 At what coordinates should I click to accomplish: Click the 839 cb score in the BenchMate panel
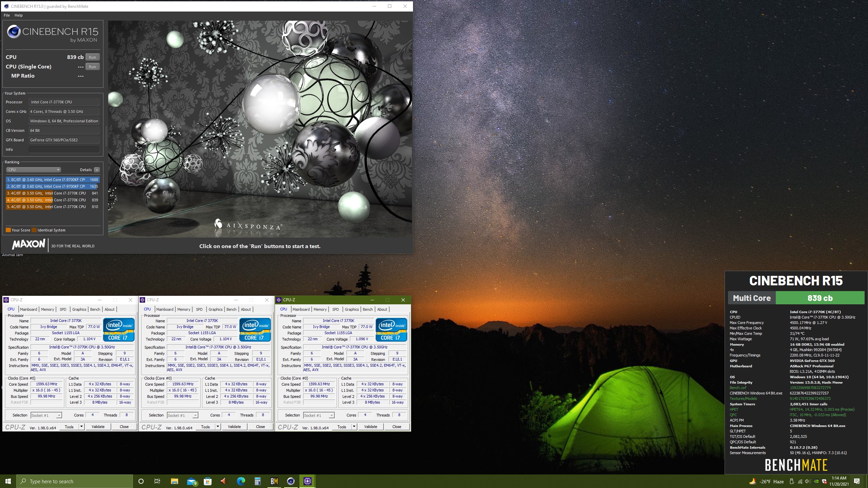point(820,298)
